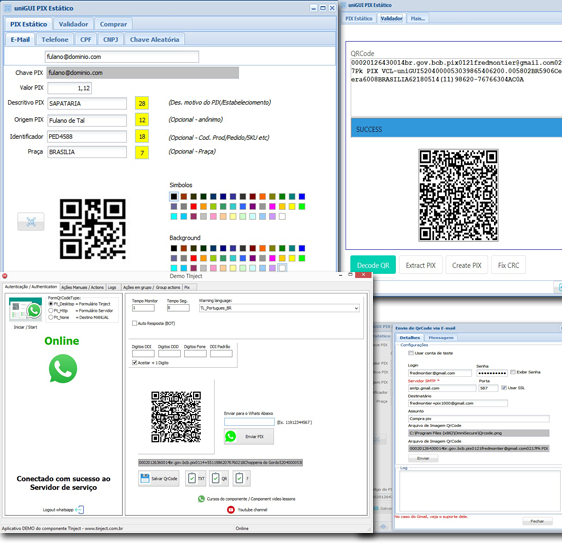Click the Enviar PIX WhatsApp button
562x544 pixels.
click(x=249, y=436)
